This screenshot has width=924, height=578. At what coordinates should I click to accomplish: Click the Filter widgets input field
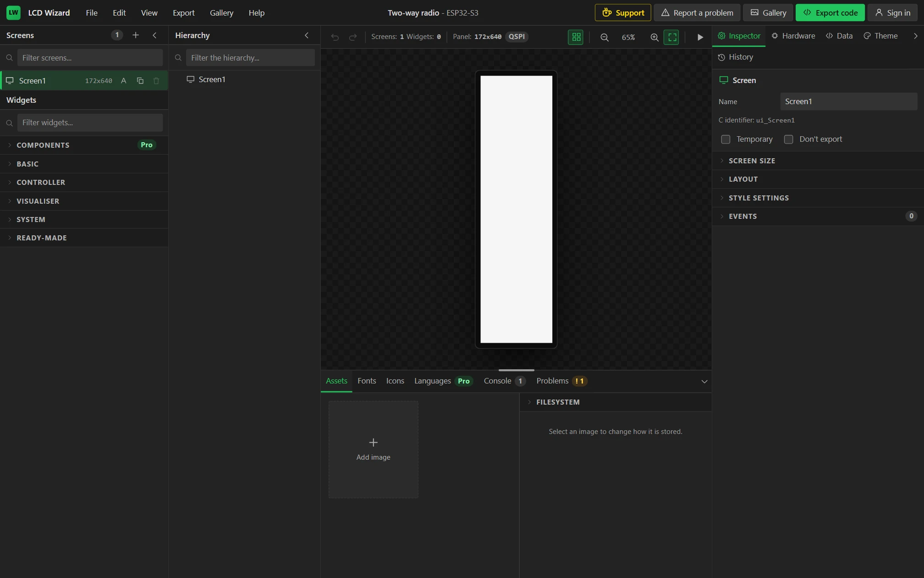90,123
